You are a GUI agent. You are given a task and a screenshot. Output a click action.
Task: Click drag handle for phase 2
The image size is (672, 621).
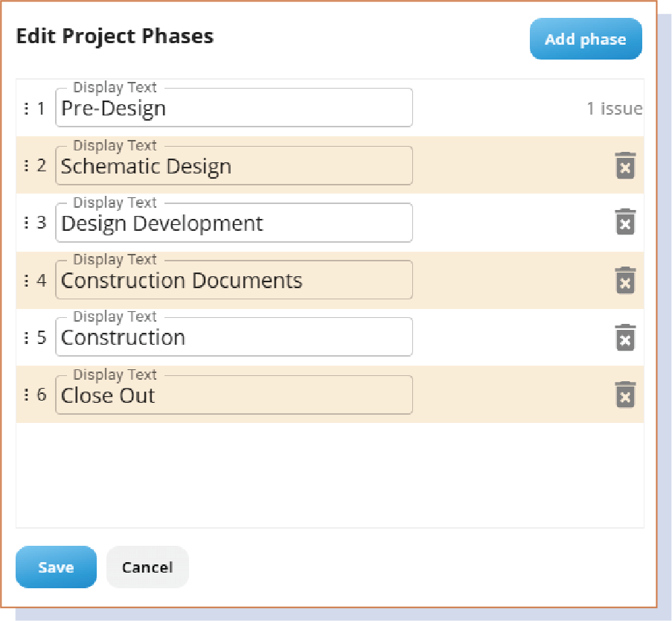[x=27, y=165]
